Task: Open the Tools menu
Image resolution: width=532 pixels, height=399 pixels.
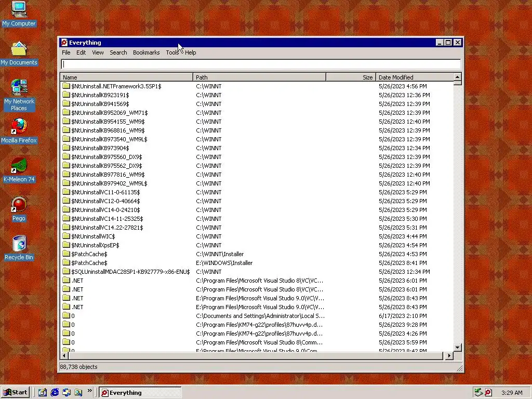Action: [172, 52]
